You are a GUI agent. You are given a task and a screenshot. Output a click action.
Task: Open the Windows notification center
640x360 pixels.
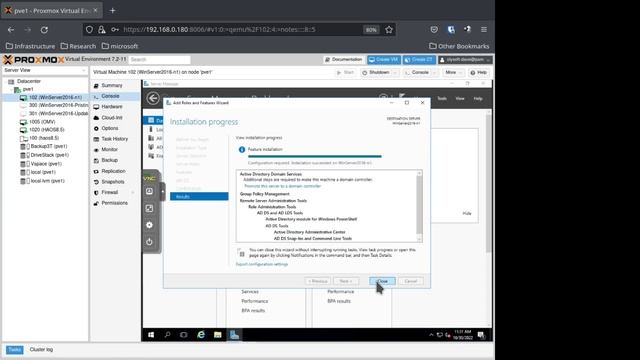click(481, 335)
